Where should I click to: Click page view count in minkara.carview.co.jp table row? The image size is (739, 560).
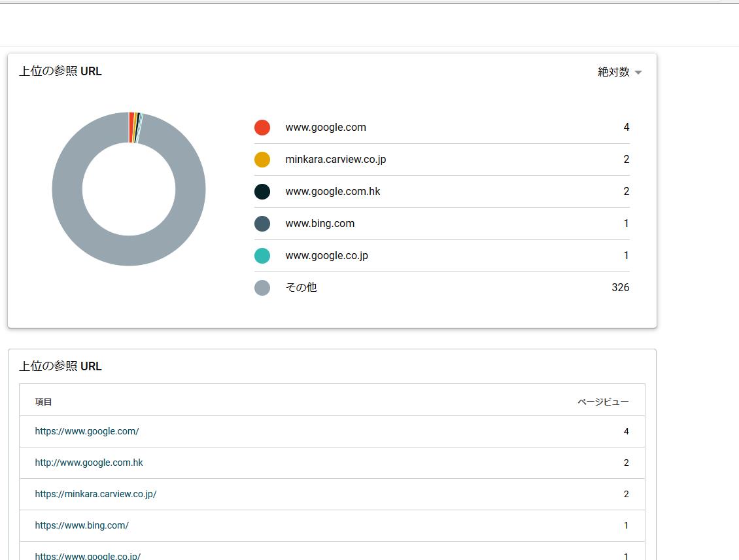[x=627, y=494]
